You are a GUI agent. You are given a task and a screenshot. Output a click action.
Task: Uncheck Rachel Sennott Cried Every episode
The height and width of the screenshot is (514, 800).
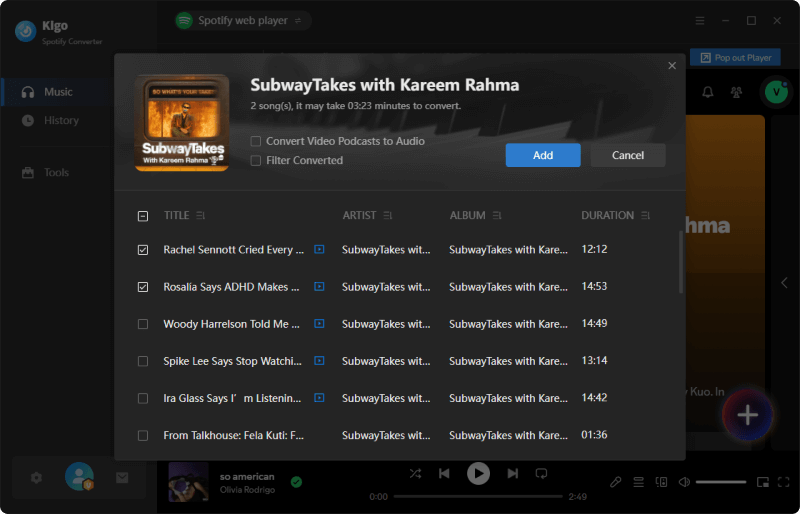[x=143, y=250]
